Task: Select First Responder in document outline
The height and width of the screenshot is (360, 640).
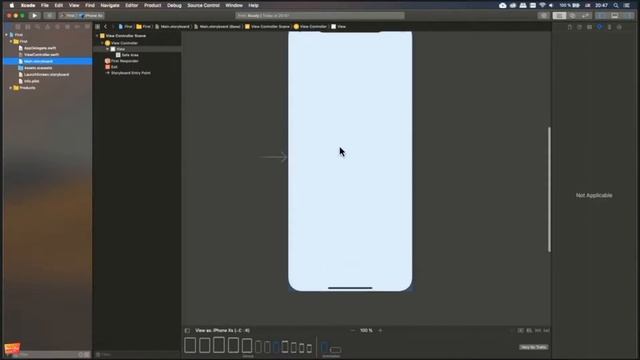Action: 124,61
